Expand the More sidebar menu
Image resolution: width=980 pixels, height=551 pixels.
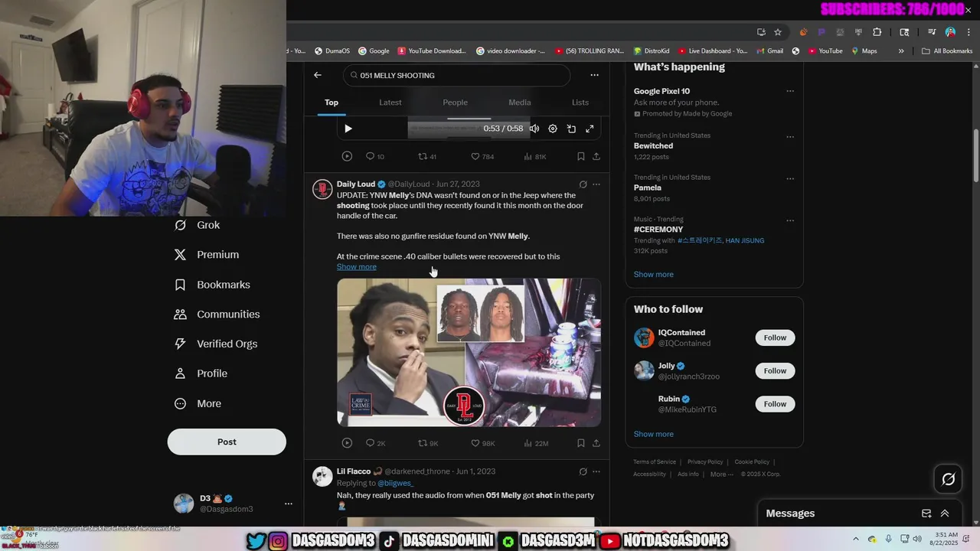pos(198,403)
